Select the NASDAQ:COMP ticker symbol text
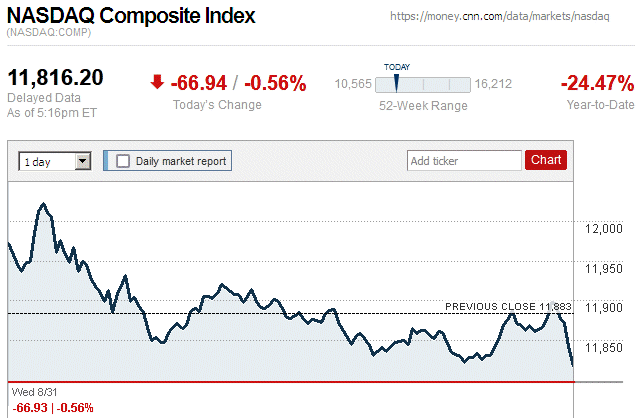Screen dimensions: 640x420 point(49,34)
